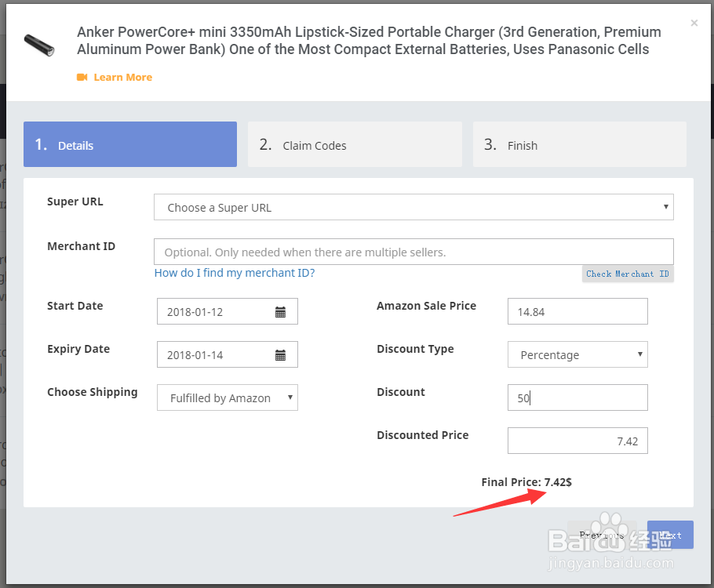Switch to the Finish step tab
Image resolution: width=714 pixels, height=588 pixels.
580,144
